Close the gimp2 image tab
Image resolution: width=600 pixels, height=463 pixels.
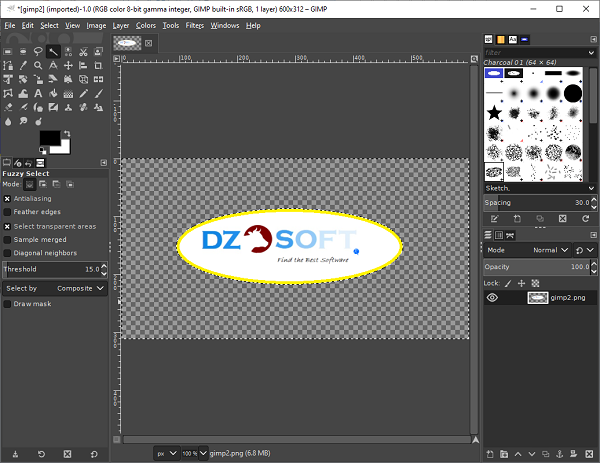coord(148,43)
